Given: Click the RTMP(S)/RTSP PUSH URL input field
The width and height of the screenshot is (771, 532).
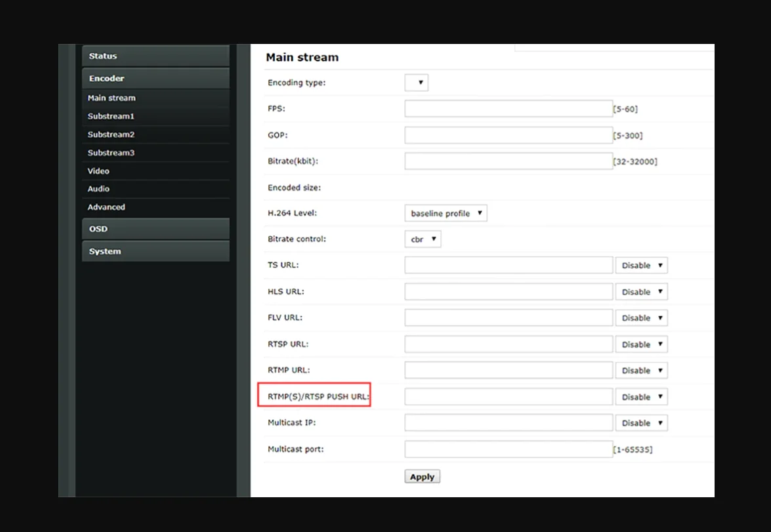Looking at the screenshot, I should coord(508,397).
